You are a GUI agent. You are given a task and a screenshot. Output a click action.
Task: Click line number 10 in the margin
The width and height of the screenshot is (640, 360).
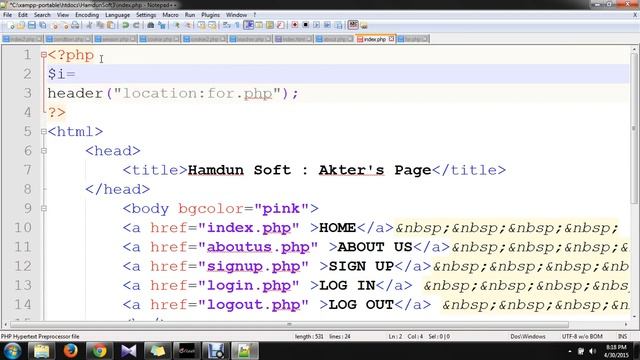23,227
